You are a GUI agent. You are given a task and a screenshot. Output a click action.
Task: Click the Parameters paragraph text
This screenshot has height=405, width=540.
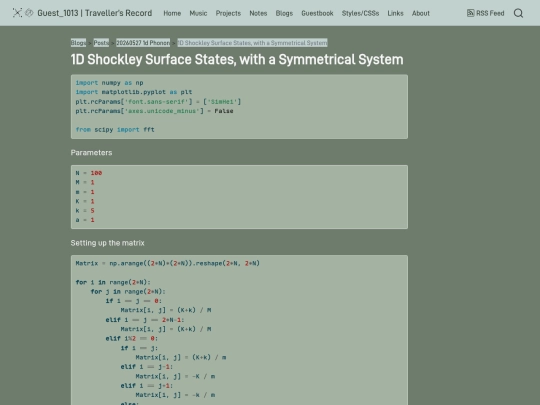coord(91,153)
